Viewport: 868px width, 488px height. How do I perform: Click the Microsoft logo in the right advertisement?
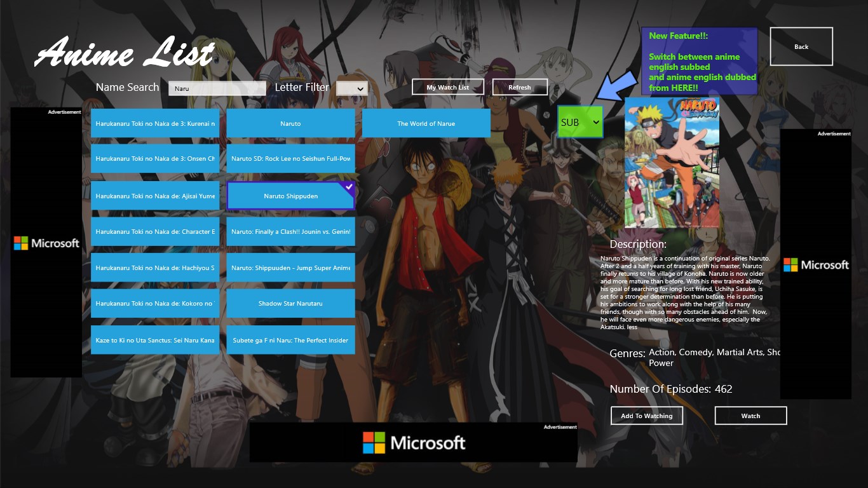(x=817, y=265)
